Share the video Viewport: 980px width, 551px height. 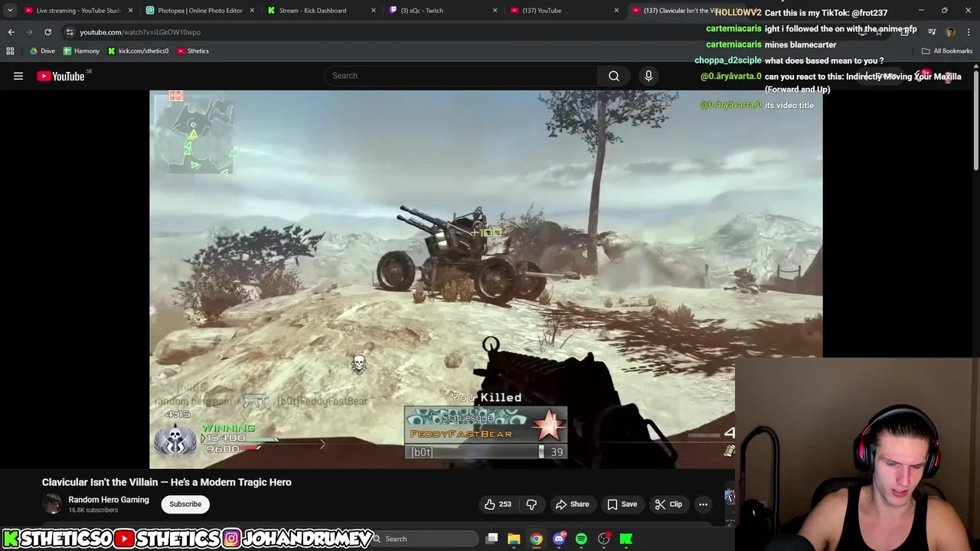(x=572, y=504)
